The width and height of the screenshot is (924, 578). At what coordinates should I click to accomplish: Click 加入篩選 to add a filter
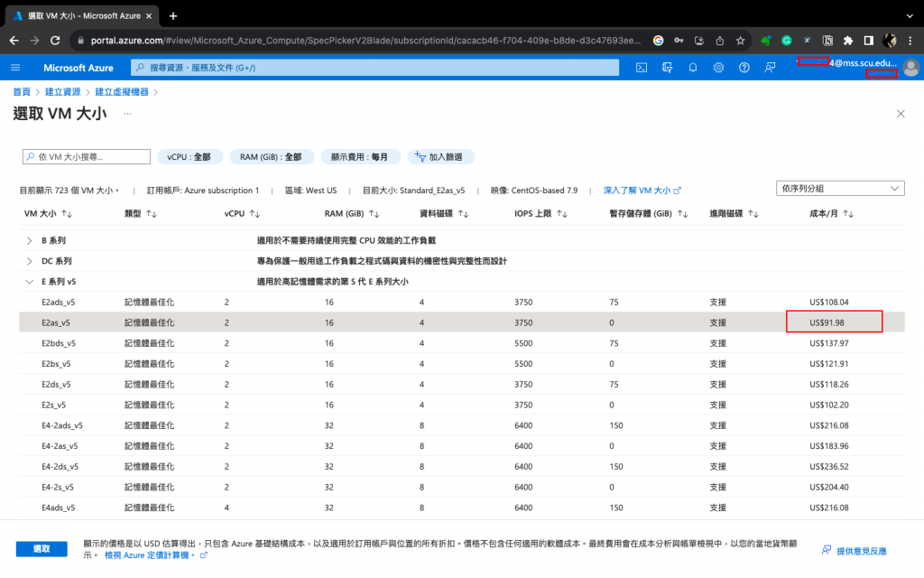coord(439,157)
